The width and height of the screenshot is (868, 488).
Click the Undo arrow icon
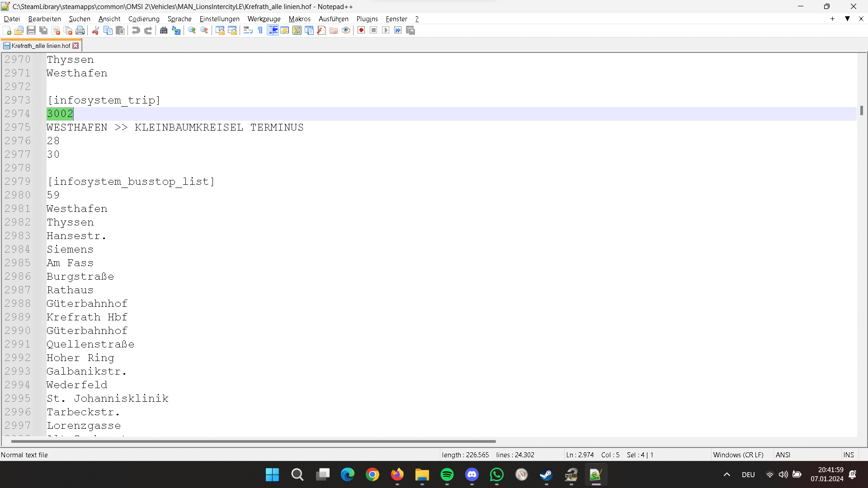click(x=136, y=30)
